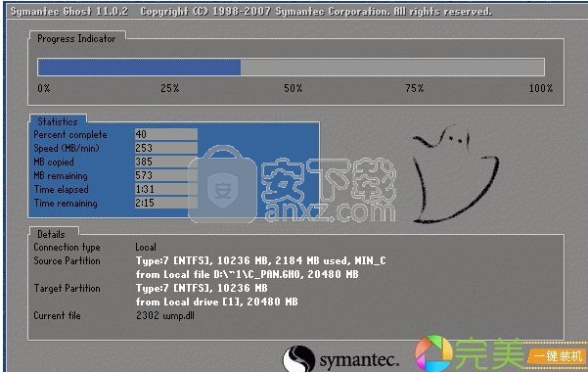This screenshot has height=372, width=588.
Task: Click the green 完美 logo text
Action: (489, 353)
